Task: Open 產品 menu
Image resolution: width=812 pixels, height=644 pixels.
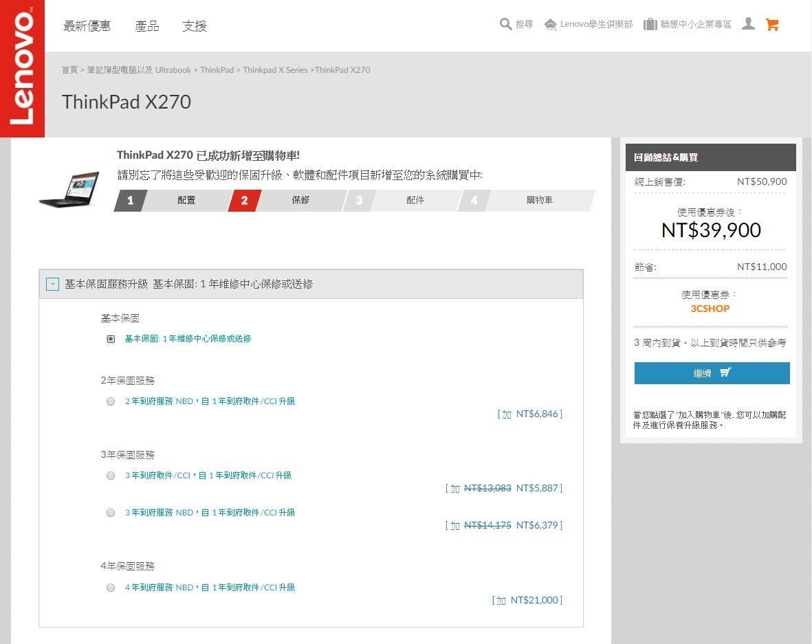Action: (x=147, y=26)
